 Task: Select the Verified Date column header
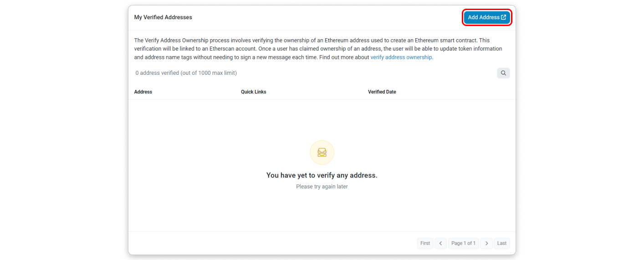(x=382, y=92)
